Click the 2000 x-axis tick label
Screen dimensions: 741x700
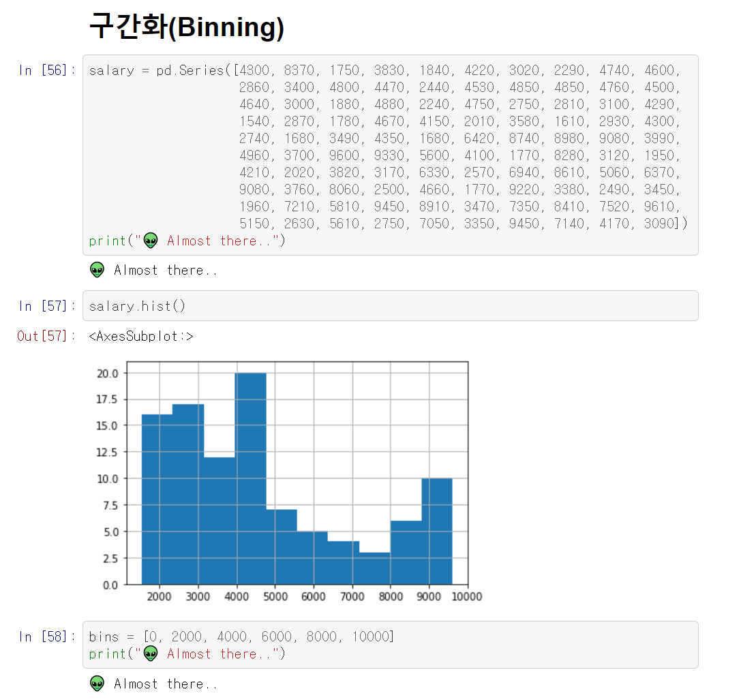point(160,596)
